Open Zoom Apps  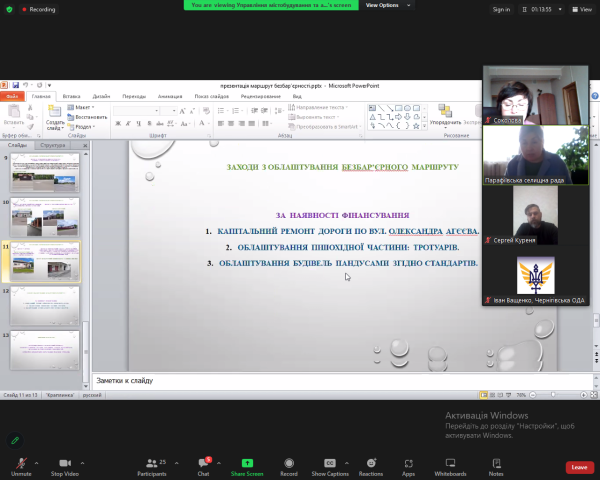[x=408, y=464]
